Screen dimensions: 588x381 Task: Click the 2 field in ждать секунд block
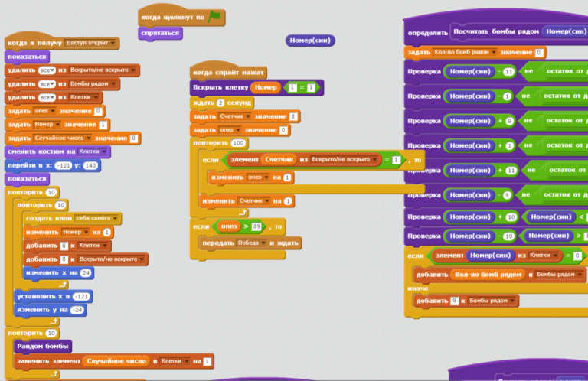coord(220,103)
